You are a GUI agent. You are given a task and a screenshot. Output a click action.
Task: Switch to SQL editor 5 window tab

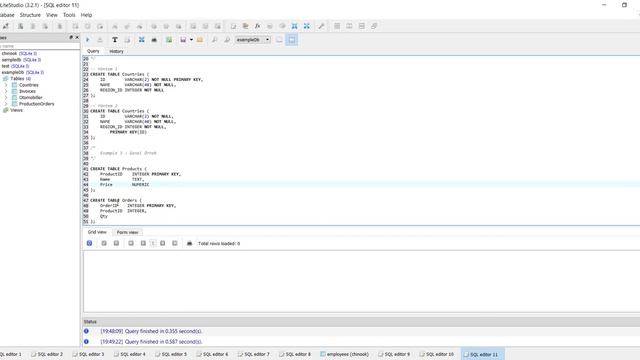point(171,354)
